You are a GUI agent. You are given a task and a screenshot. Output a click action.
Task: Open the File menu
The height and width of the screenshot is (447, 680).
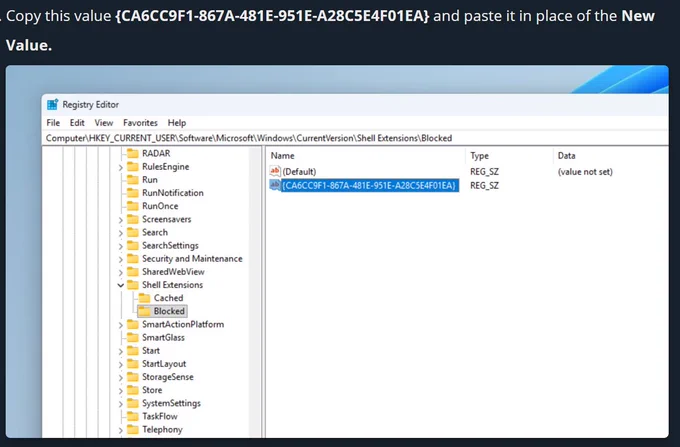(x=53, y=122)
